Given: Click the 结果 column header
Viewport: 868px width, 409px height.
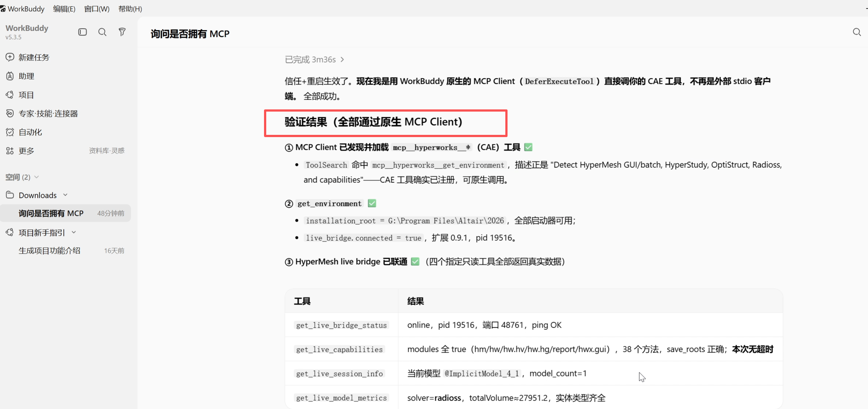Looking at the screenshot, I should point(415,301).
